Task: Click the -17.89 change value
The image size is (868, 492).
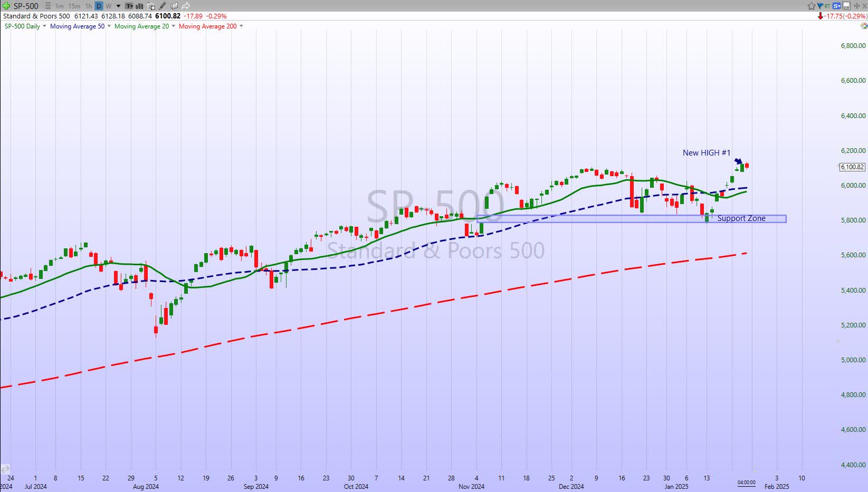Action: coord(193,16)
